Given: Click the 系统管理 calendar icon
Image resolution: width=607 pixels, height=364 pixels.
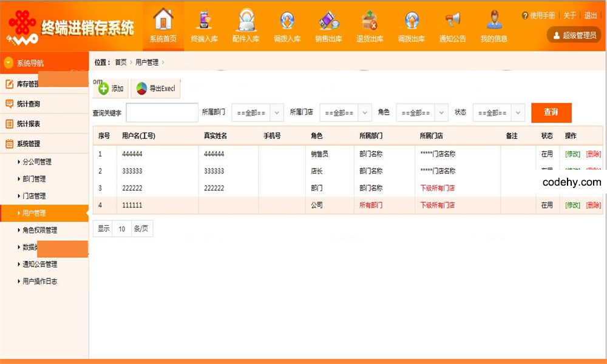Looking at the screenshot, I should click(x=9, y=144).
